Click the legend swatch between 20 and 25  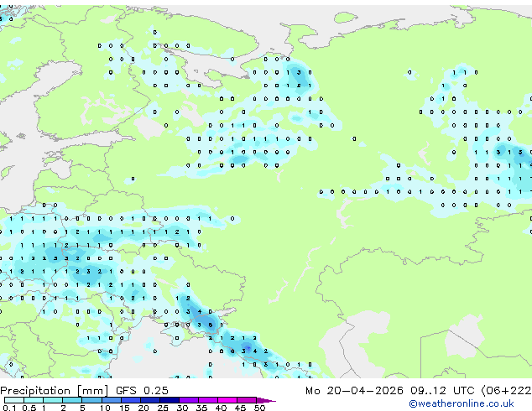tap(149, 400)
